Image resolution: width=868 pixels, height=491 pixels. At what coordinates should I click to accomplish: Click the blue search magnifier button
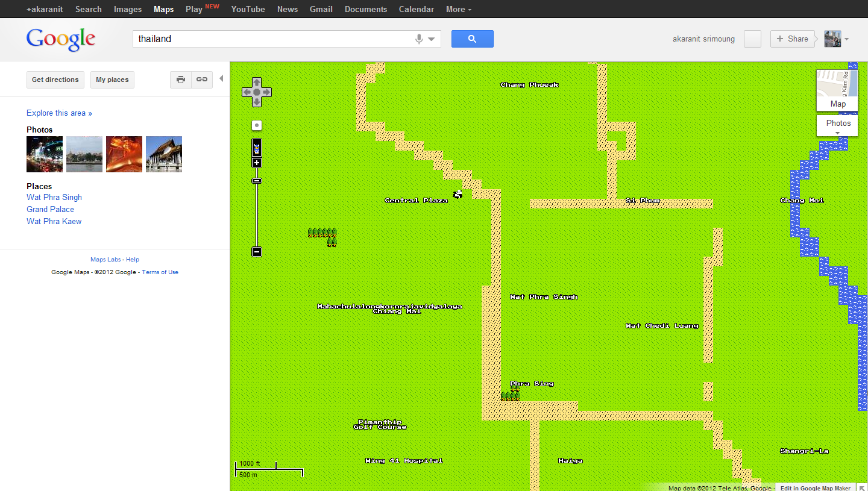(473, 39)
